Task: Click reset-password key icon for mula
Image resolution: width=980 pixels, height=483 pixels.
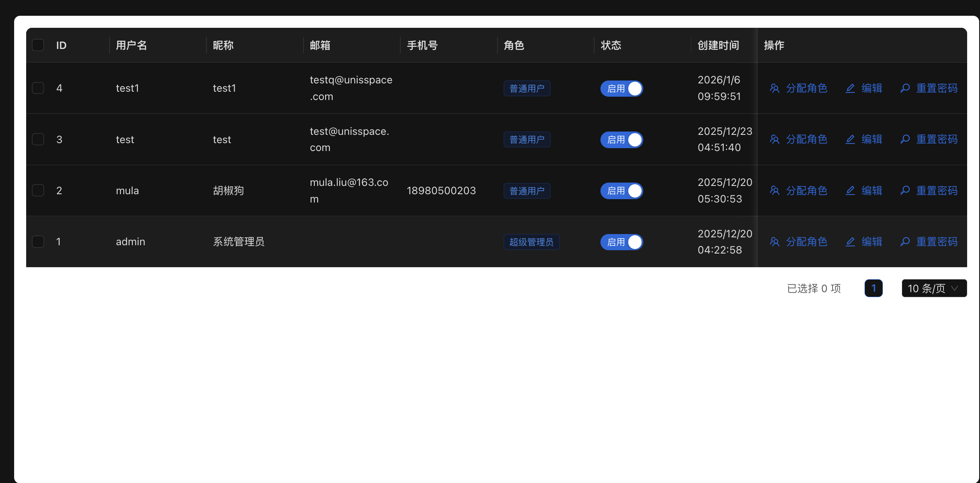Action: 905,190
